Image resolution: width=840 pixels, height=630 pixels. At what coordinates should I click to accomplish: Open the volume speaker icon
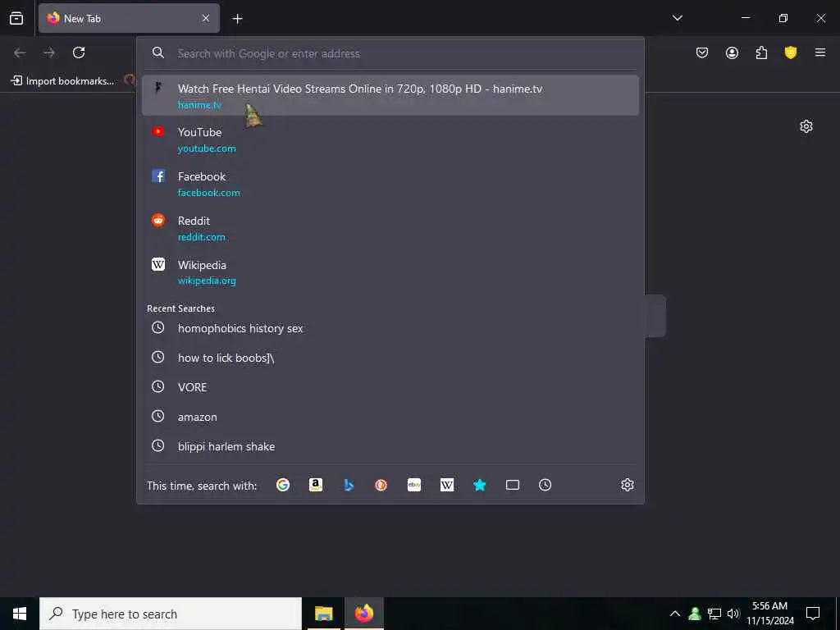tap(733, 614)
